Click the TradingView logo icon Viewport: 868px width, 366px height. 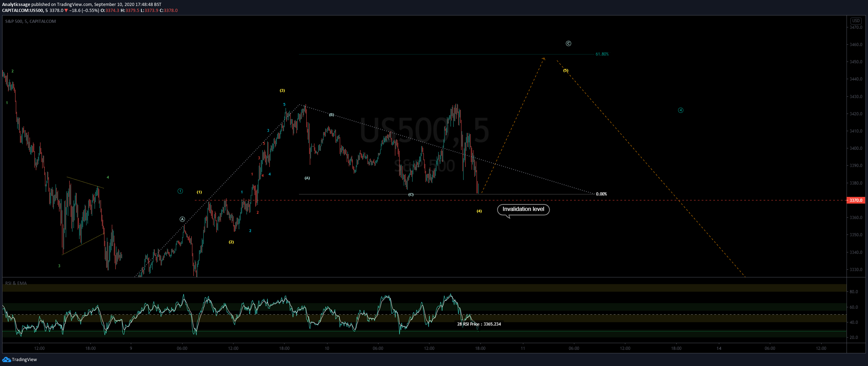(x=6, y=359)
